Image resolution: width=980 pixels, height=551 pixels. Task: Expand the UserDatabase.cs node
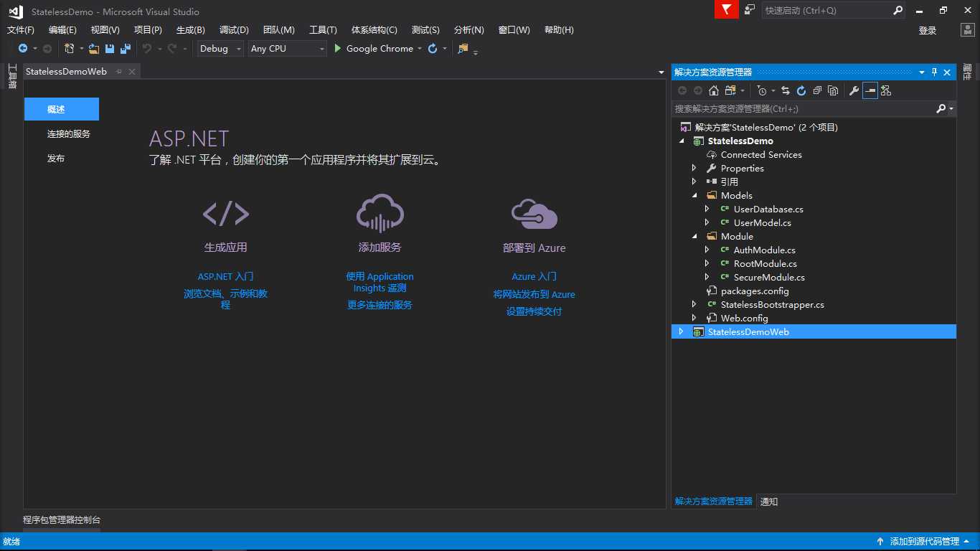(x=707, y=209)
